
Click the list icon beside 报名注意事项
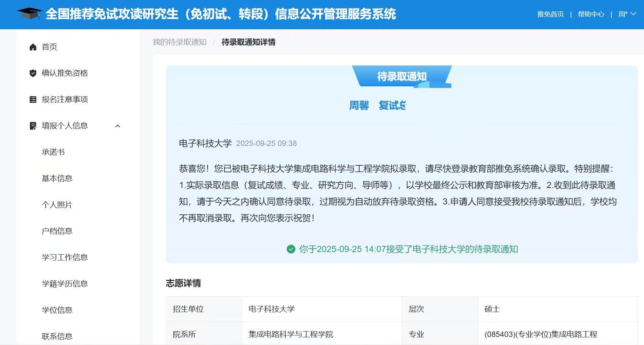point(33,100)
